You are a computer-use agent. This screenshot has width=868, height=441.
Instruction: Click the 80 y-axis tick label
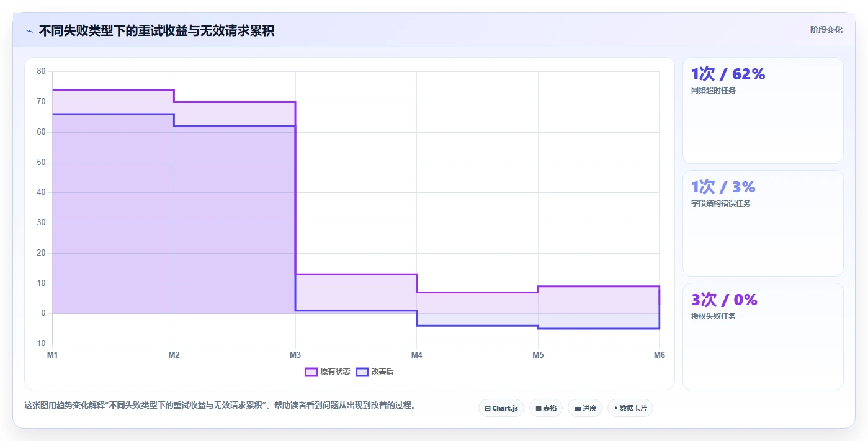tap(42, 71)
